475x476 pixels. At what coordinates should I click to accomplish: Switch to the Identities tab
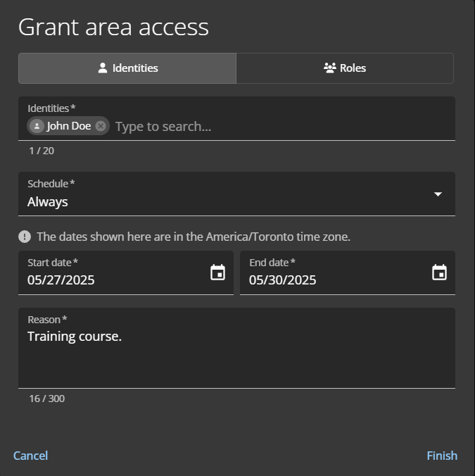(127, 68)
